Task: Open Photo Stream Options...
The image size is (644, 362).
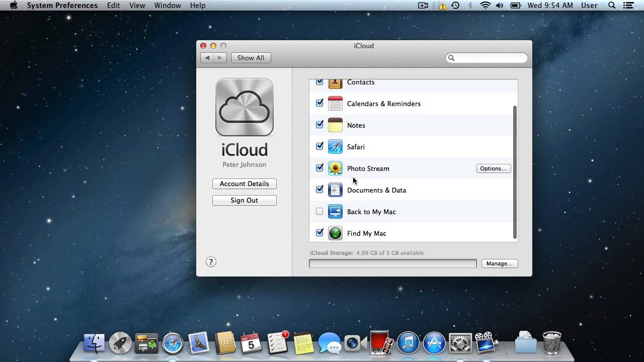Action: tap(494, 168)
